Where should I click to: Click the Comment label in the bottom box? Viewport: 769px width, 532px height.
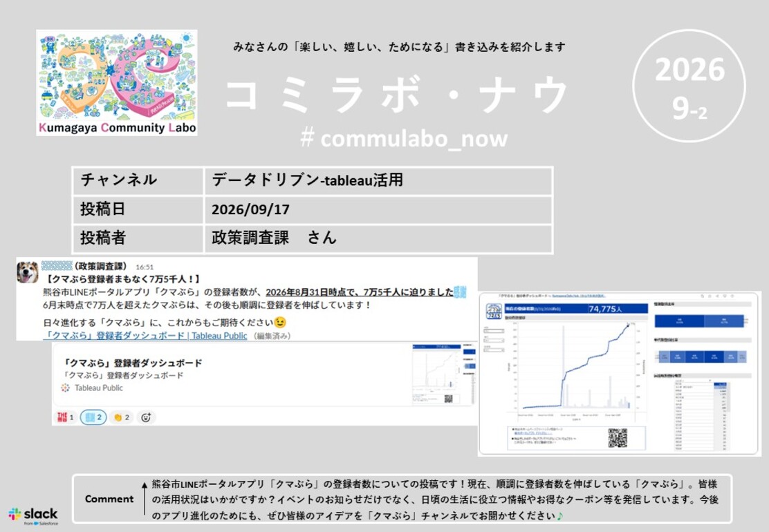tap(109, 499)
